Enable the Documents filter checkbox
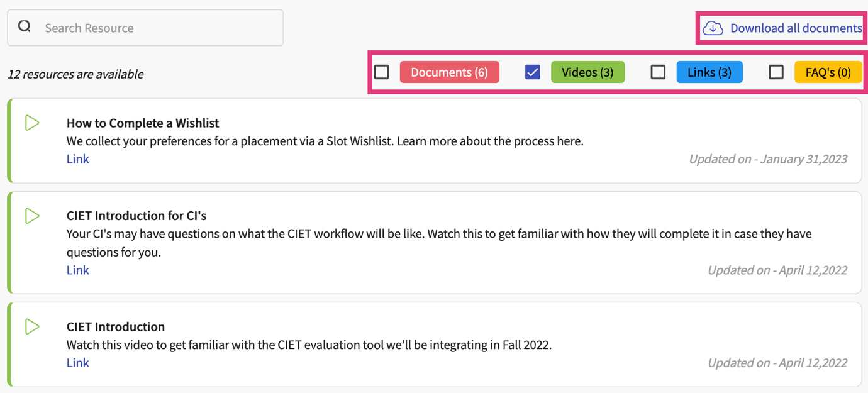Screen dimensions: 868x393 pos(381,72)
